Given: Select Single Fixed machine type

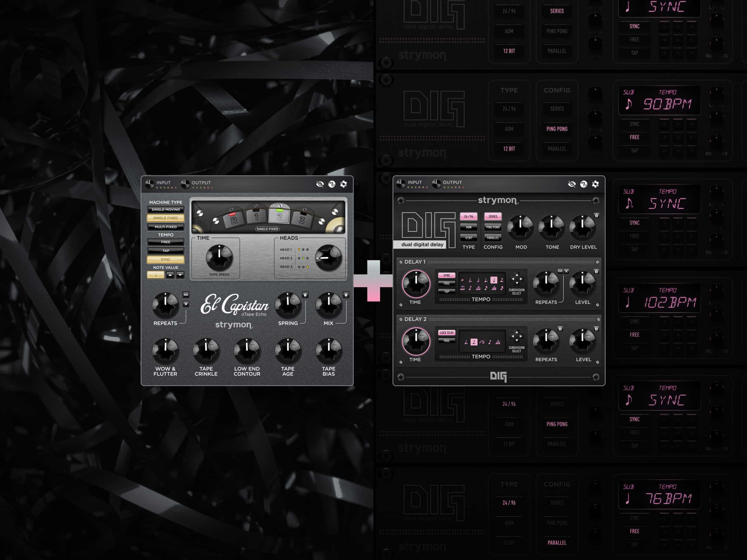Looking at the screenshot, I should coord(165,218).
